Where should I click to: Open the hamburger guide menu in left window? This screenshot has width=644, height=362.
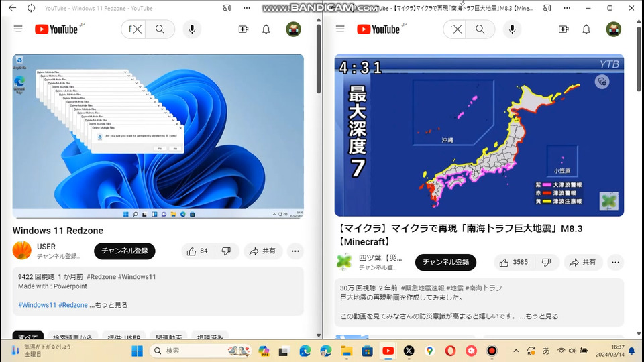(18, 29)
